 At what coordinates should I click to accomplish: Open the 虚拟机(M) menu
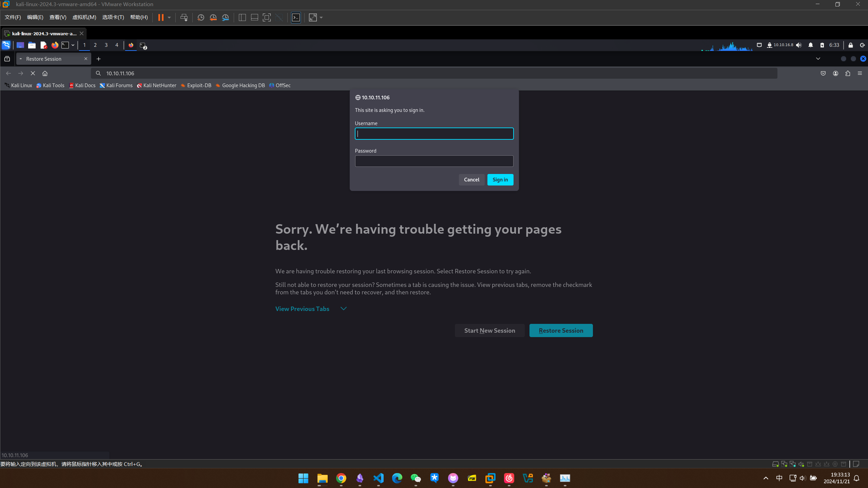click(84, 17)
